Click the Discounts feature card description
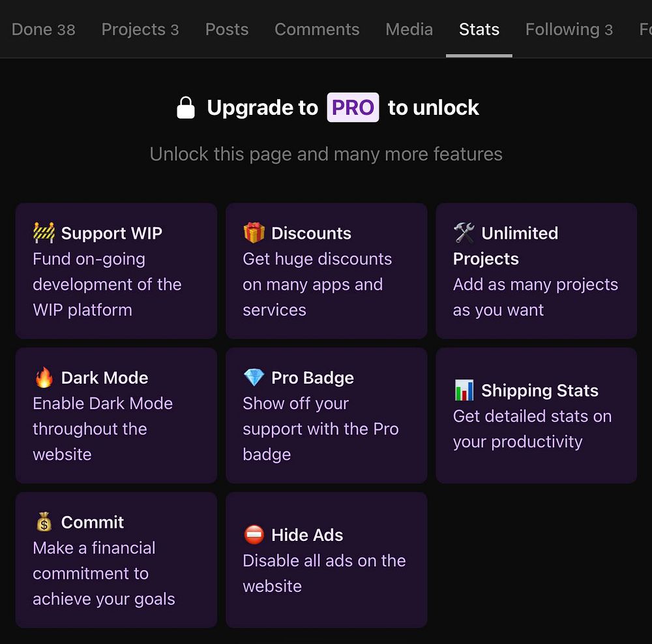 click(x=317, y=284)
